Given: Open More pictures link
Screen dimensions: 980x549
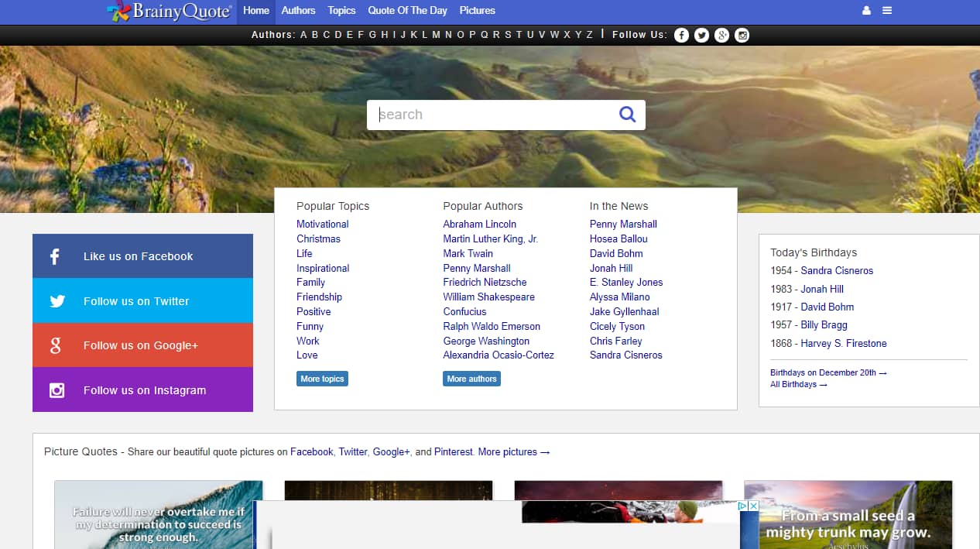Looking at the screenshot, I should (x=514, y=451).
